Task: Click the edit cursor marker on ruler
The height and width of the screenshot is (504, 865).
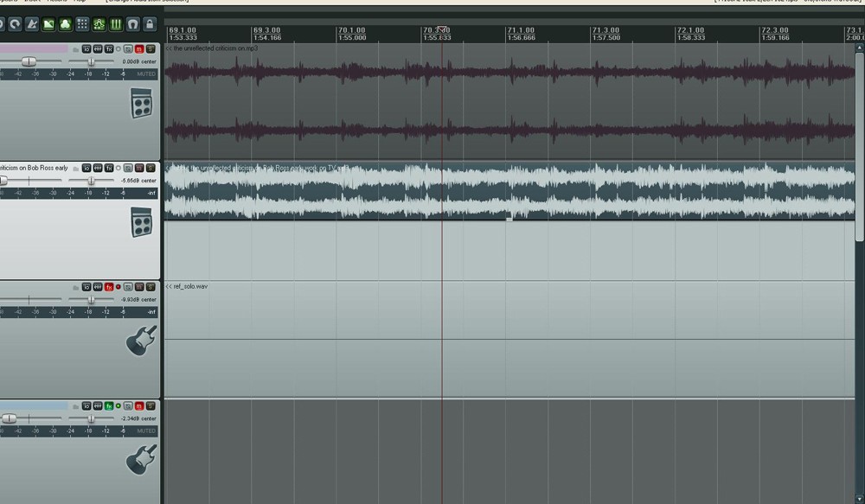Action: pyautogui.click(x=442, y=29)
